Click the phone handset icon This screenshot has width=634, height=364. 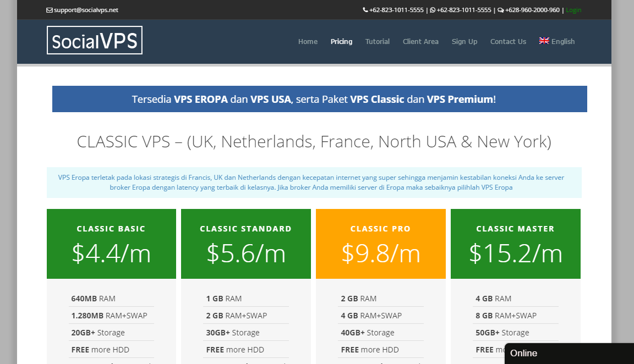pyautogui.click(x=365, y=10)
